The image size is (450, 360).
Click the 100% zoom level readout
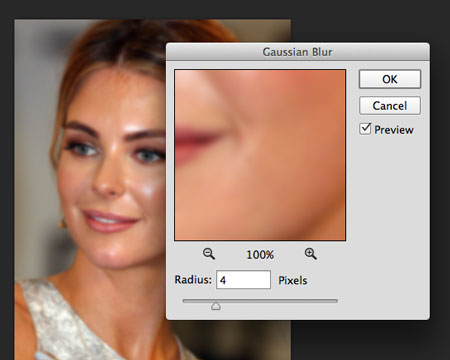(x=260, y=255)
